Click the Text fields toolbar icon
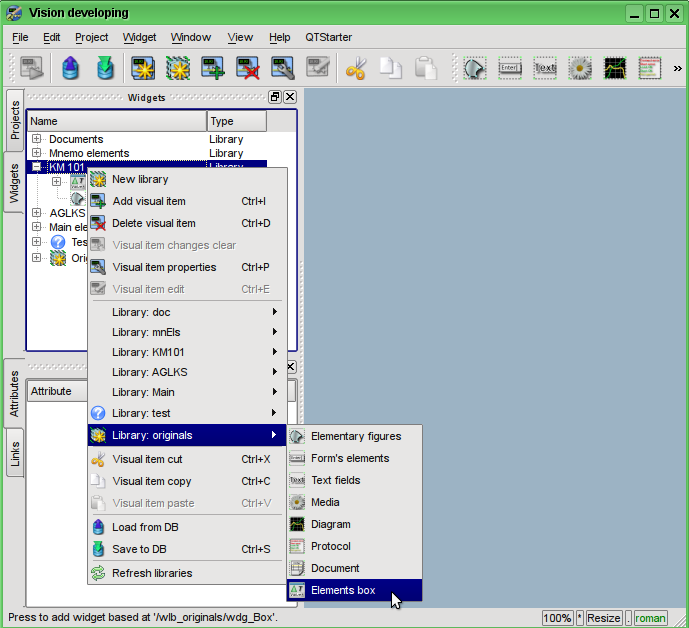This screenshot has width=689, height=628. coord(544,69)
